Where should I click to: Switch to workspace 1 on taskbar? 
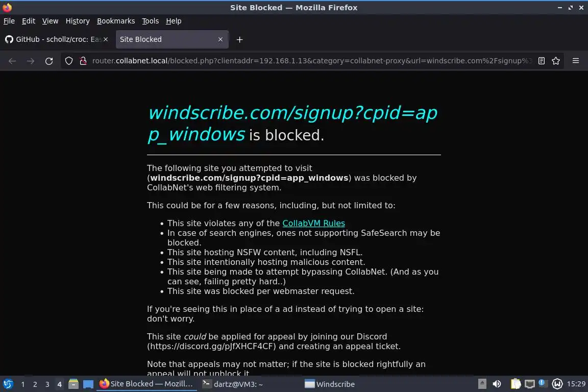coord(23,384)
